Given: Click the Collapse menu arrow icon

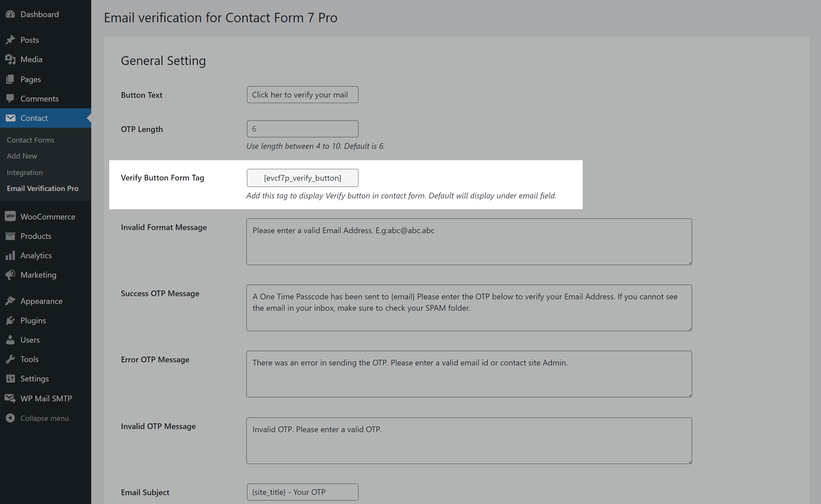Looking at the screenshot, I should 10,418.
